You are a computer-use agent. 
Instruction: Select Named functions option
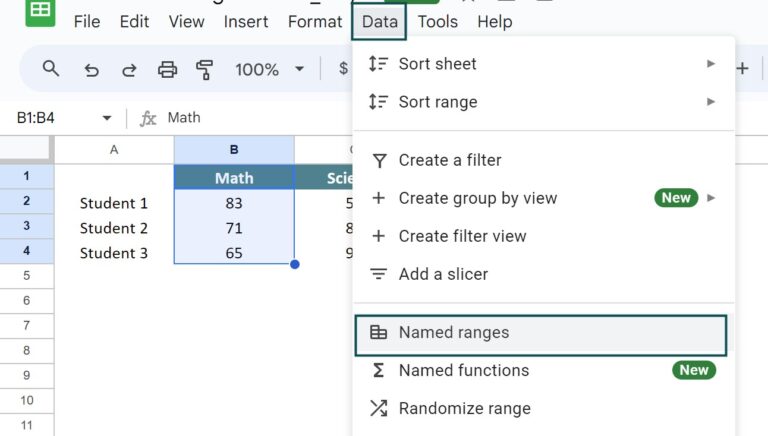coord(543,370)
